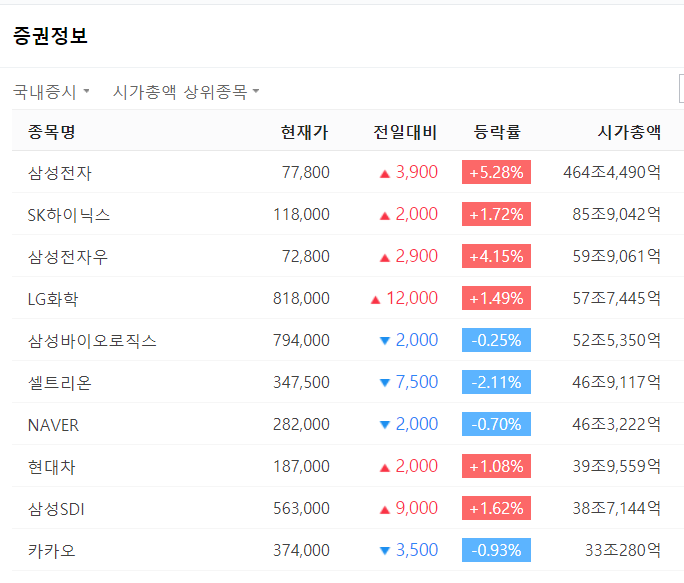Select the 9,000 change value for 삼성SDI

point(417,508)
